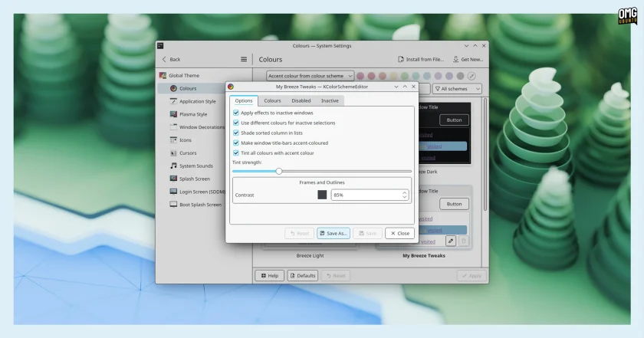Click the KColorSchemeEditor window icon

(x=231, y=87)
